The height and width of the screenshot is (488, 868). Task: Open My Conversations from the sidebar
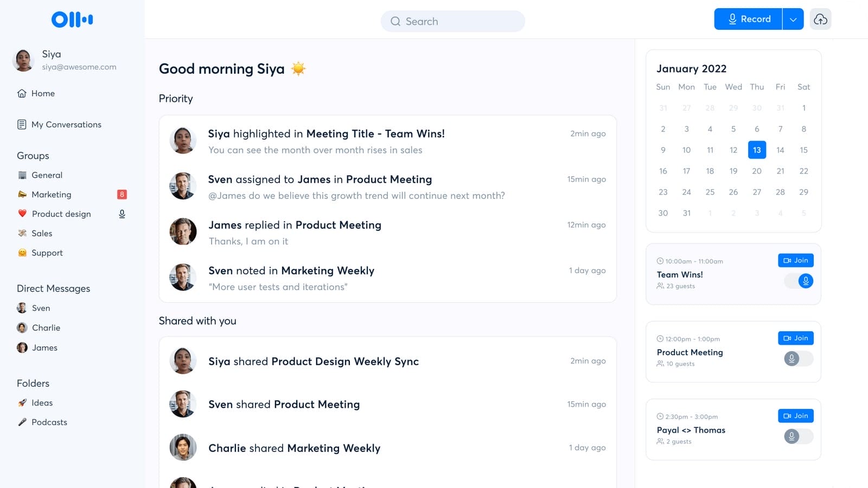66,124
